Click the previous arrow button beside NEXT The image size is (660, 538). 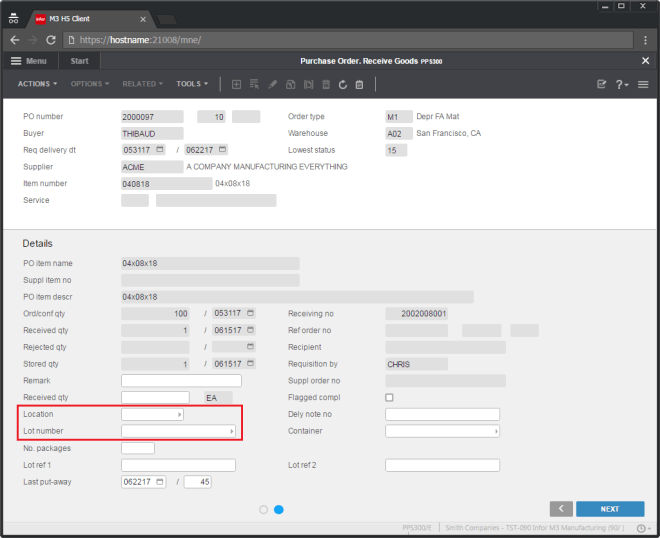click(560, 509)
